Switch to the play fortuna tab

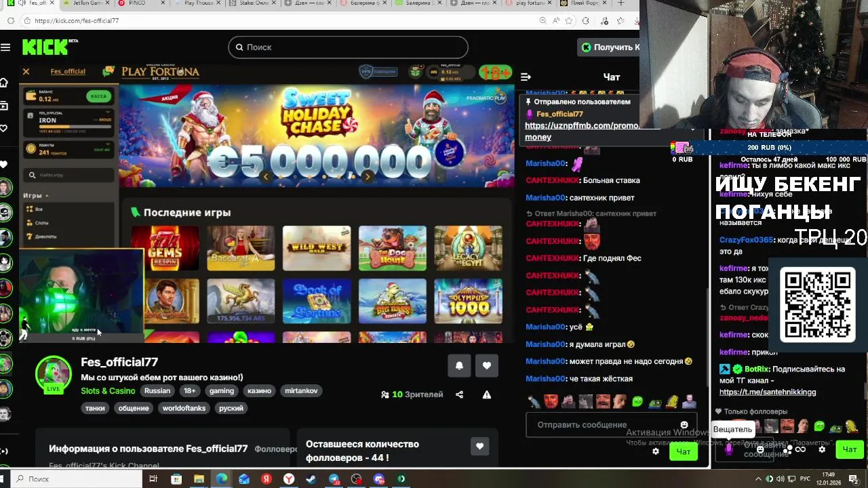[x=530, y=3]
